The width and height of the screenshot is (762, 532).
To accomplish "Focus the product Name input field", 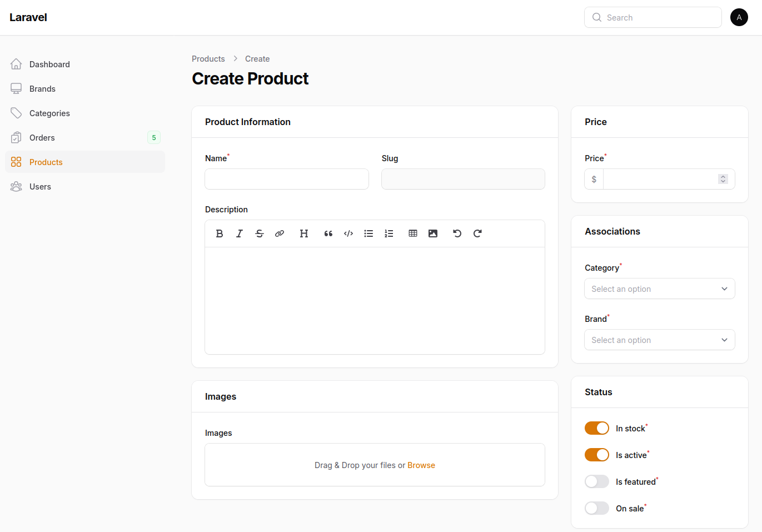I will 287,179.
